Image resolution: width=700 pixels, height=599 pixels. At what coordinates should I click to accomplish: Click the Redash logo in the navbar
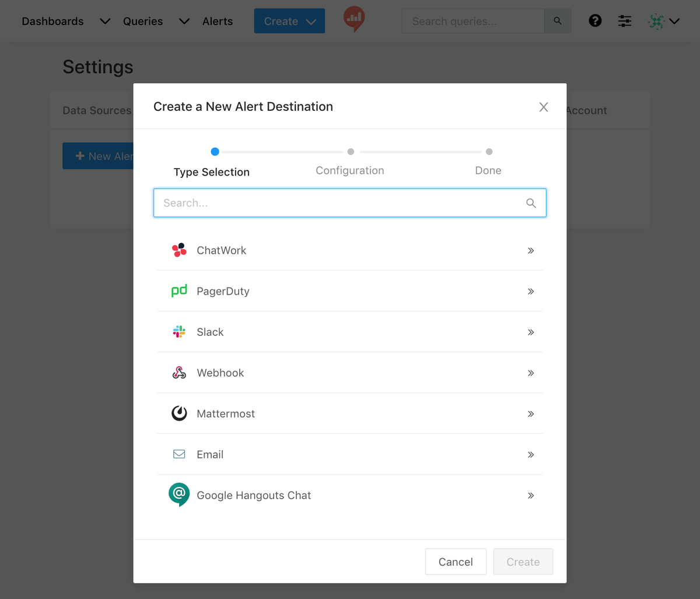pos(353,19)
